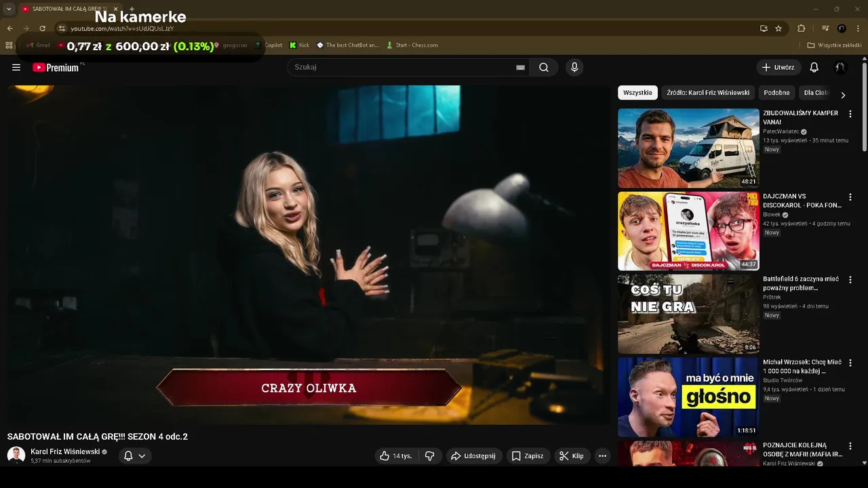The image size is (868, 488).
Task: Expand notification preferences chevron beside channel bell
Action: [x=142, y=456]
